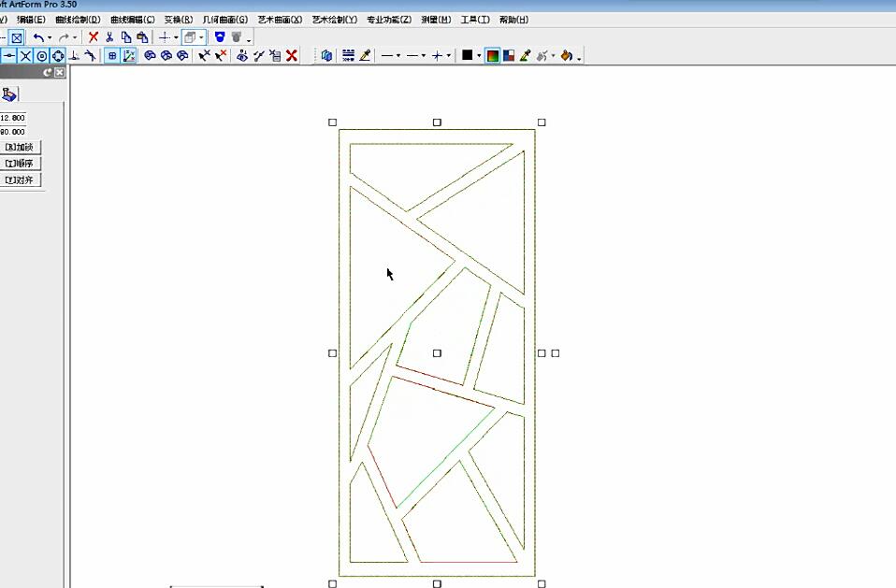Open the 变换(R) menu
This screenshot has height=588, width=896.
pos(179,20)
